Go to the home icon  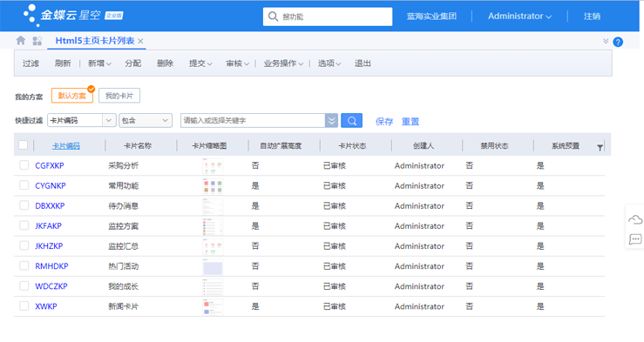21,41
